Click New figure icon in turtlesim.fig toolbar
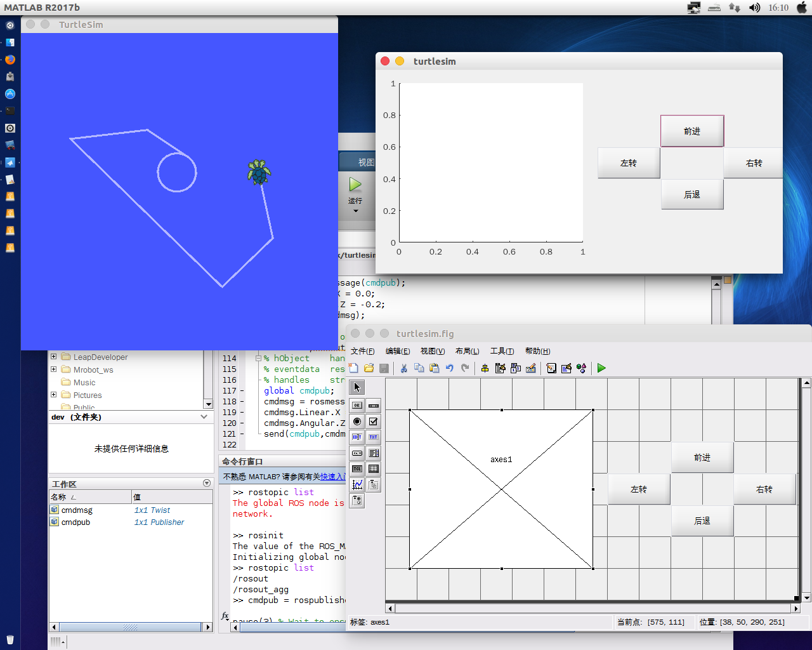812x650 pixels. click(353, 368)
